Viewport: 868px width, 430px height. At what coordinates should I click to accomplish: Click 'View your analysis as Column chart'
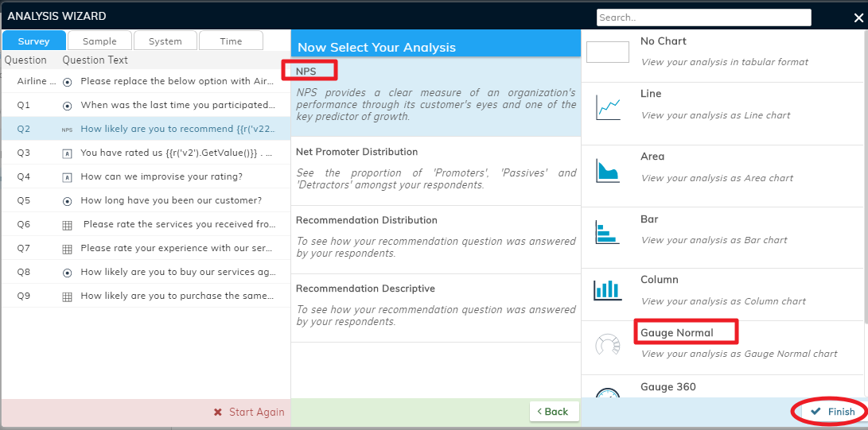coord(723,301)
